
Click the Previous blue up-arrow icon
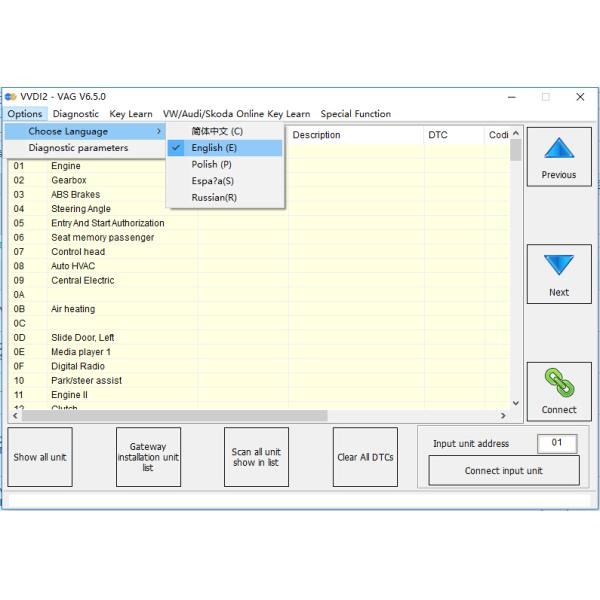coord(558,150)
